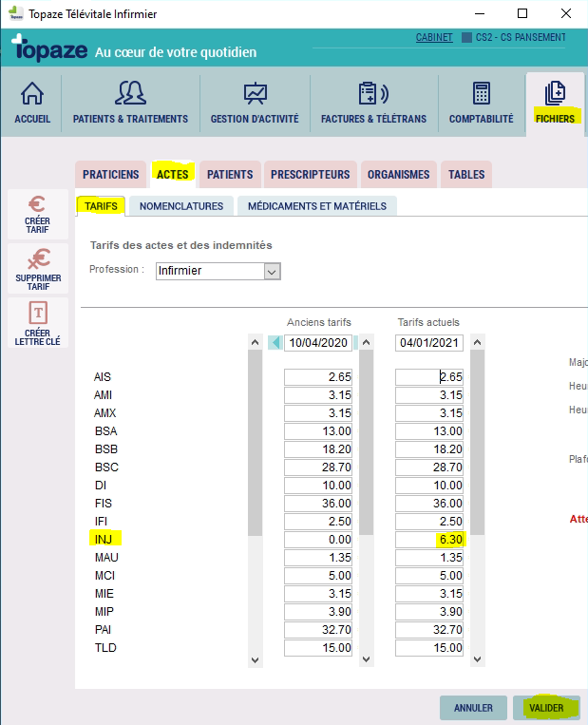Click the Anciens tarifs scrollbar thumb
Image resolution: width=588 pixels, height=725 pixels.
(x=366, y=443)
